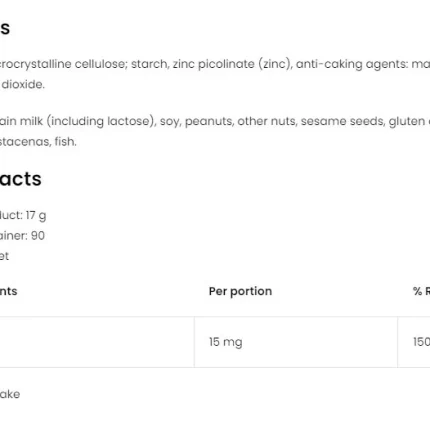Click the 'ainer: 90' servings text

tap(22, 236)
